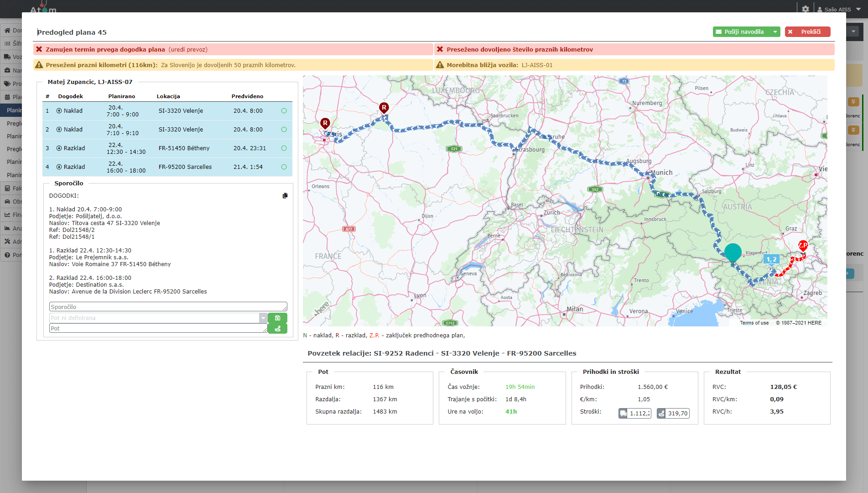868x493 pixels.
Task: Click the truck cost icon near Stroški
Action: click(x=623, y=413)
